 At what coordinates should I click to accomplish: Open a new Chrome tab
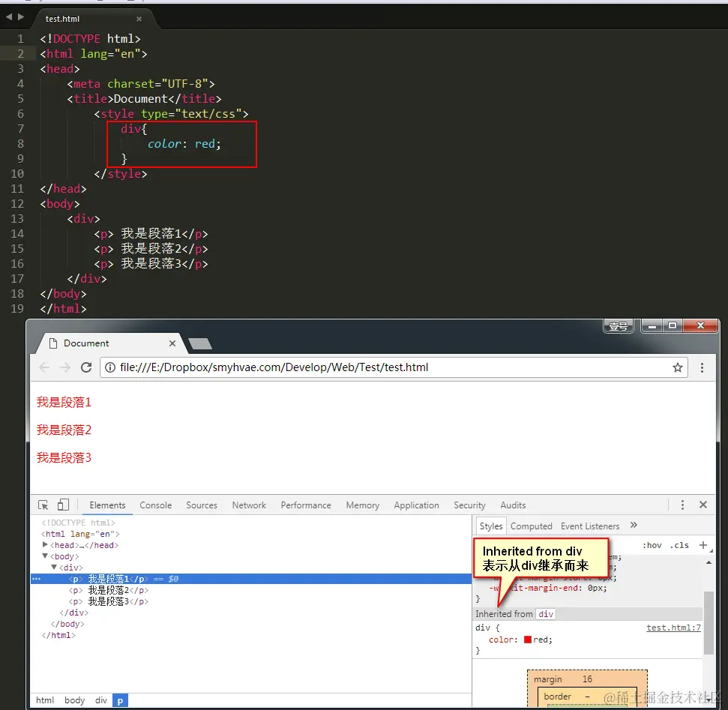click(x=200, y=344)
